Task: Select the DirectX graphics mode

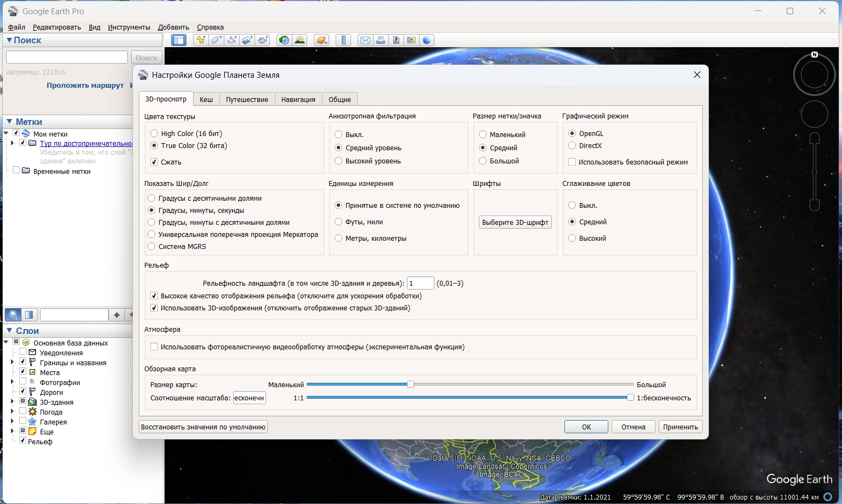Action: (572, 145)
